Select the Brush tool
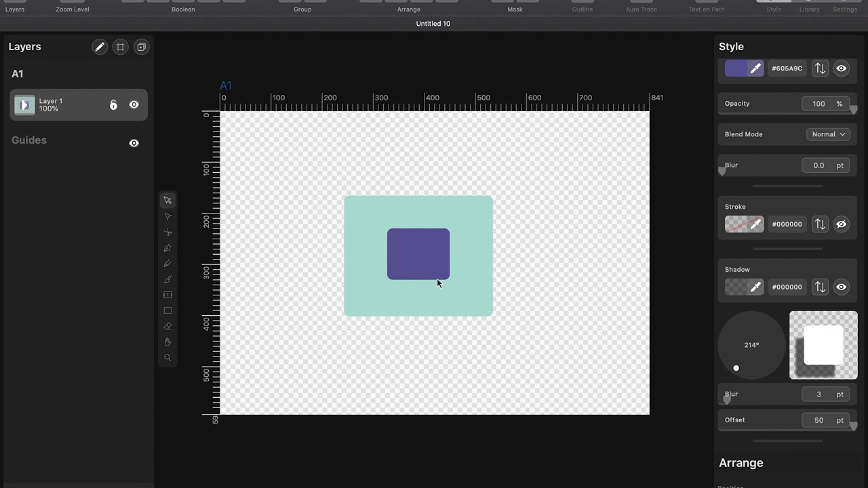The height and width of the screenshot is (488, 868). pyautogui.click(x=167, y=279)
